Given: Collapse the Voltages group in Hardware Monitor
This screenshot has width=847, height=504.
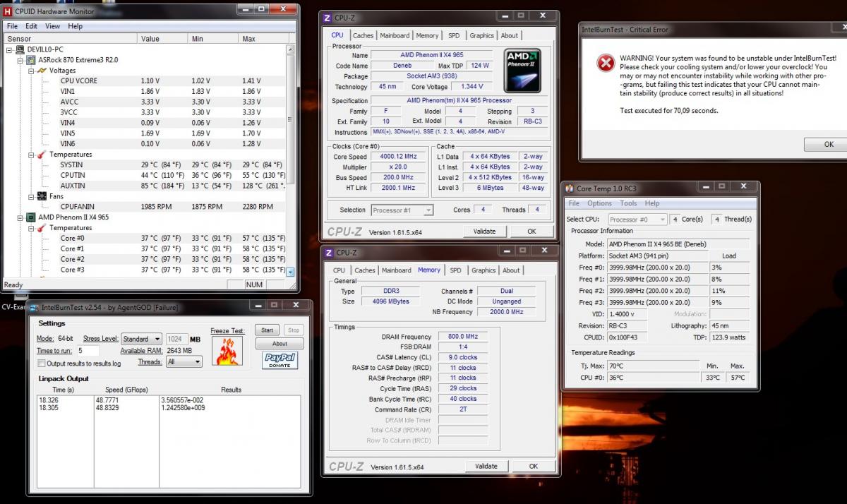Looking at the screenshot, I should tap(31, 71).
